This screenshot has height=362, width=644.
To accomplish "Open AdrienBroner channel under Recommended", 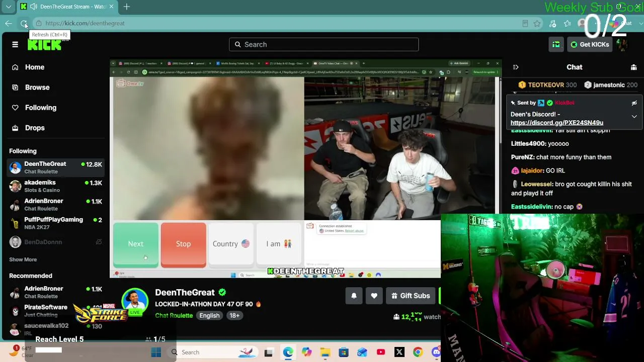I will click(x=55, y=292).
